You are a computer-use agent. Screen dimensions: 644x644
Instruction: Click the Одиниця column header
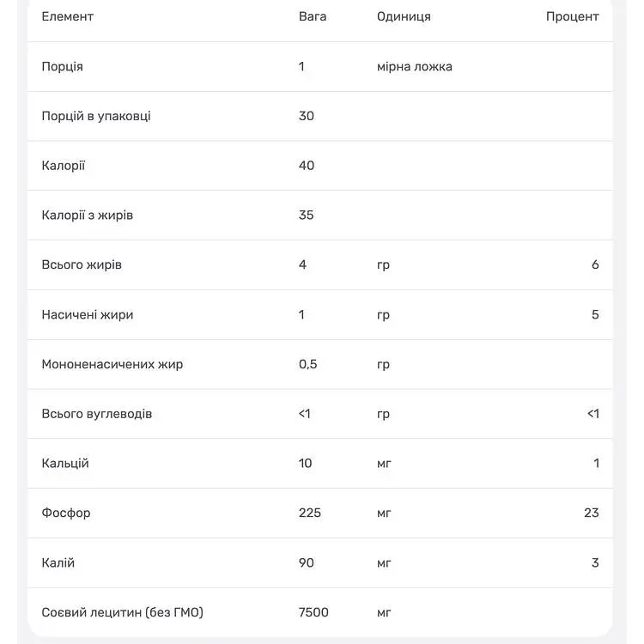coord(404,17)
